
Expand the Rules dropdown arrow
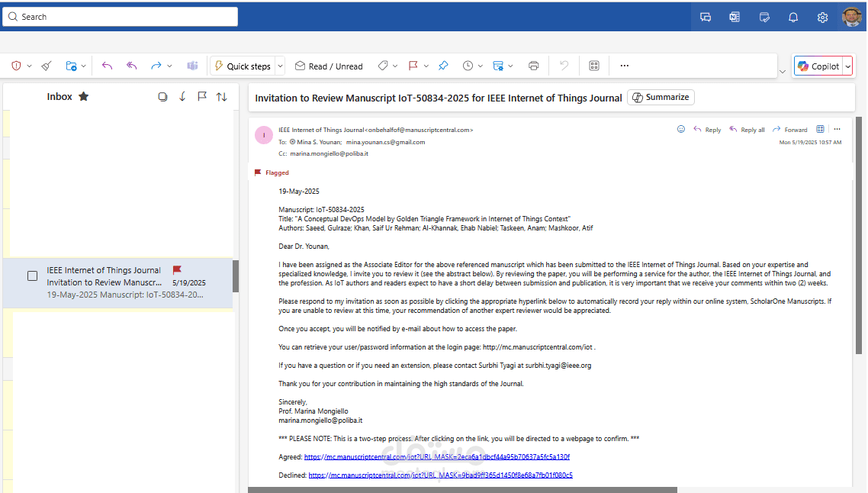510,66
